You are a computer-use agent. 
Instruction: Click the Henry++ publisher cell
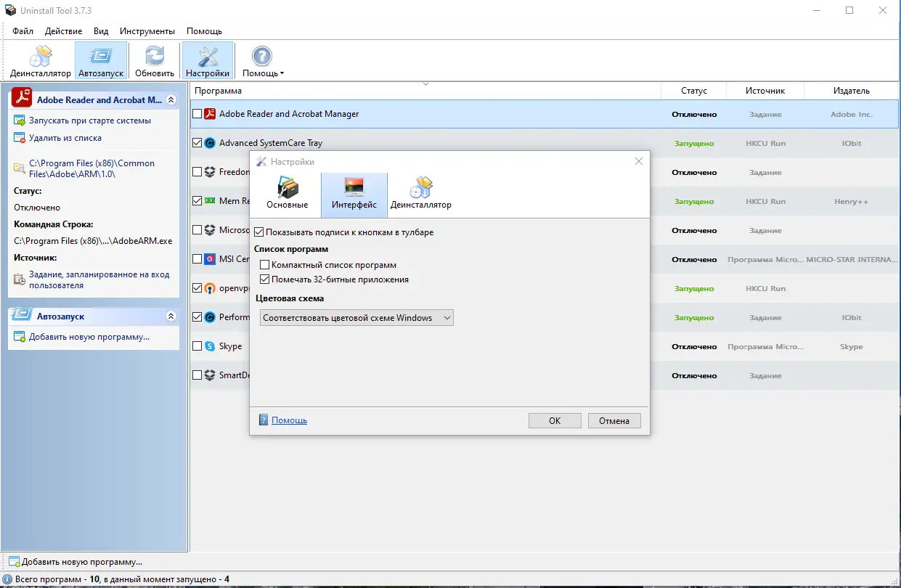tap(852, 202)
